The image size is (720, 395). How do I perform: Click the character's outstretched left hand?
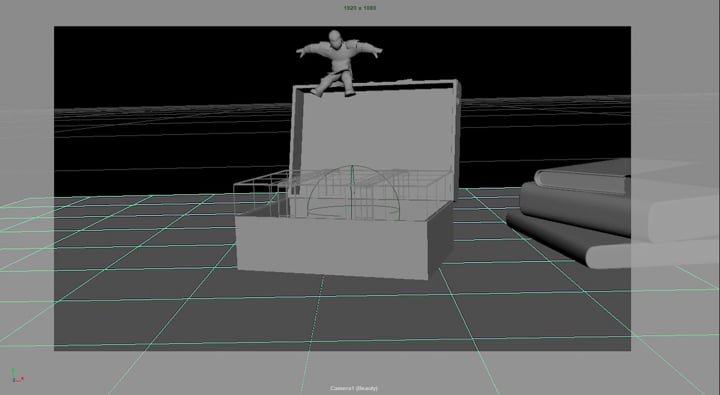[x=376, y=52]
